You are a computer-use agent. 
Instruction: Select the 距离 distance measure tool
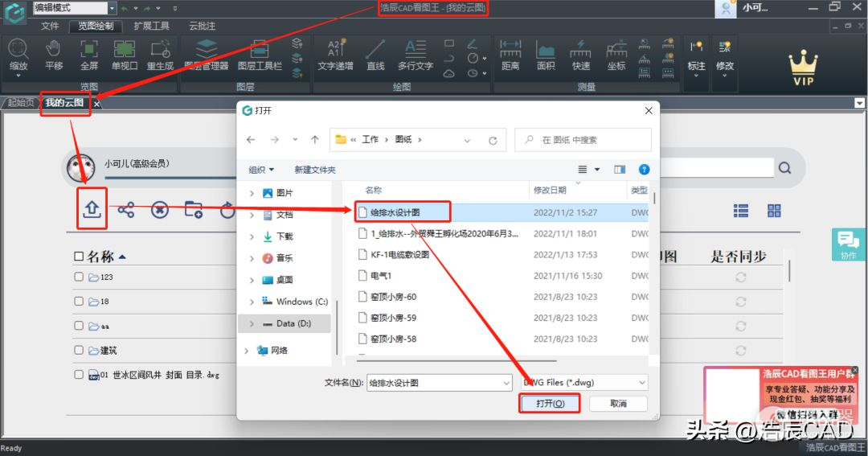tap(510, 53)
